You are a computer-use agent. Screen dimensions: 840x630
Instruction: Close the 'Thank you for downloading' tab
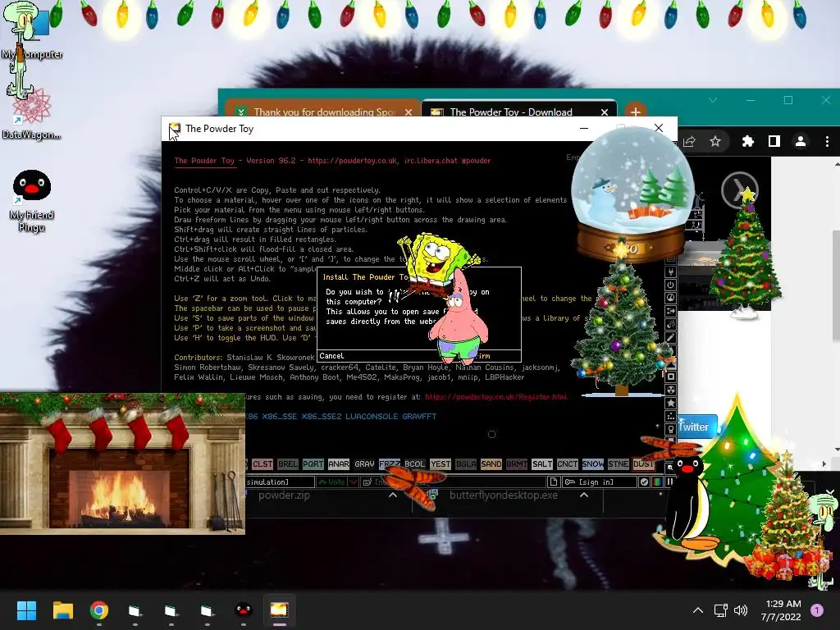coord(409,112)
